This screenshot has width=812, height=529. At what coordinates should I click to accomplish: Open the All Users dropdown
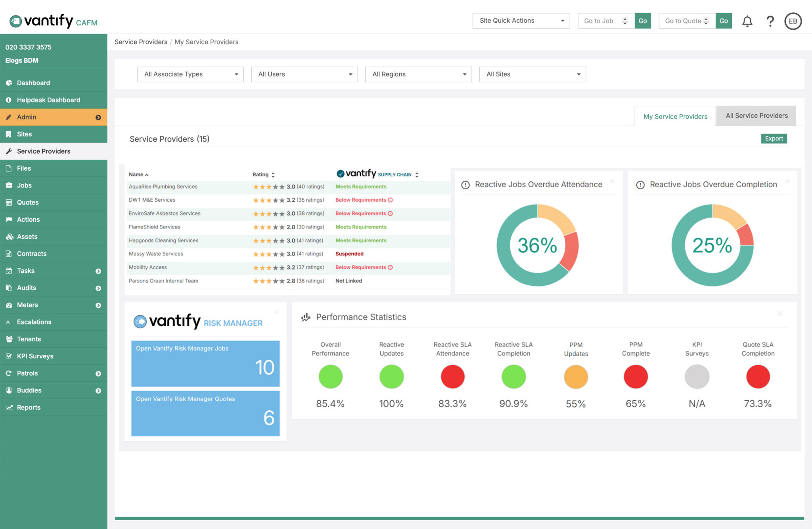tap(304, 74)
